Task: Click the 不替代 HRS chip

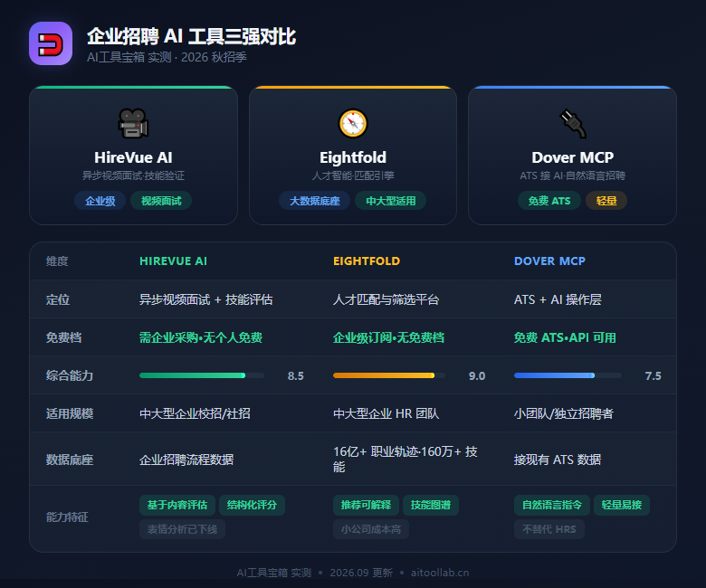Action: point(549,529)
